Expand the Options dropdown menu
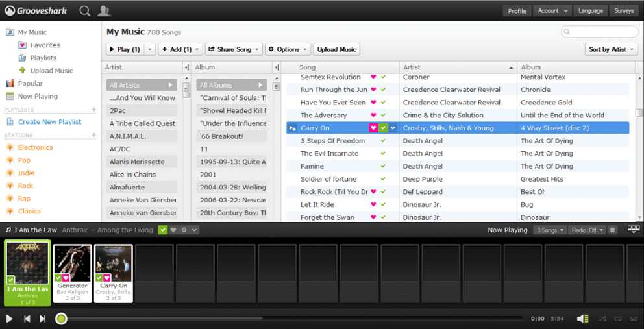The image size is (644, 329). [287, 49]
